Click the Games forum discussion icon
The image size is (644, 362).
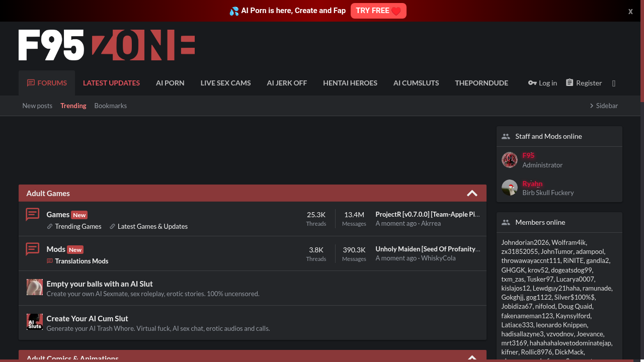click(32, 214)
